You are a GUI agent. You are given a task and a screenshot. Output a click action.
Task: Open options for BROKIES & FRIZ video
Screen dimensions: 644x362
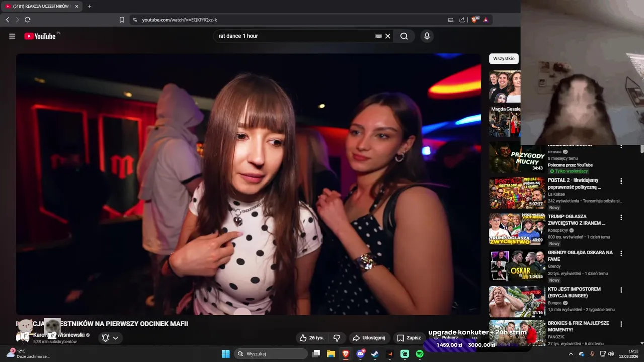pos(621,324)
